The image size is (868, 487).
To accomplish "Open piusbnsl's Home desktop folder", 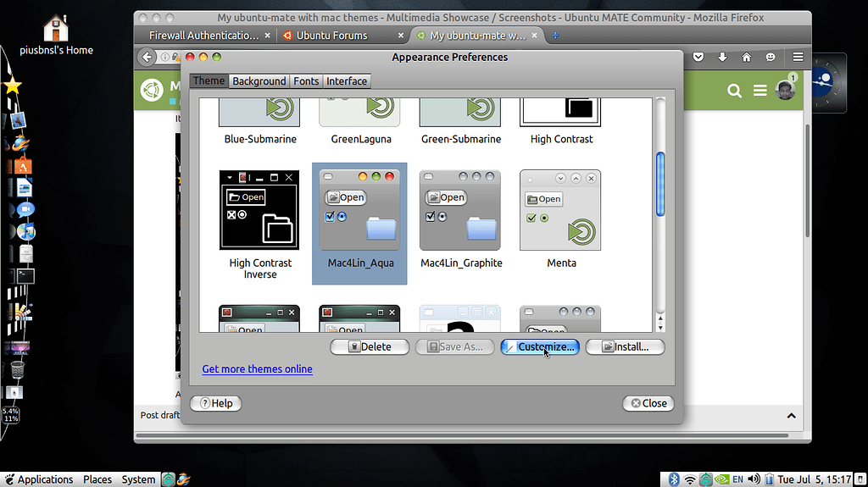I will (x=56, y=35).
